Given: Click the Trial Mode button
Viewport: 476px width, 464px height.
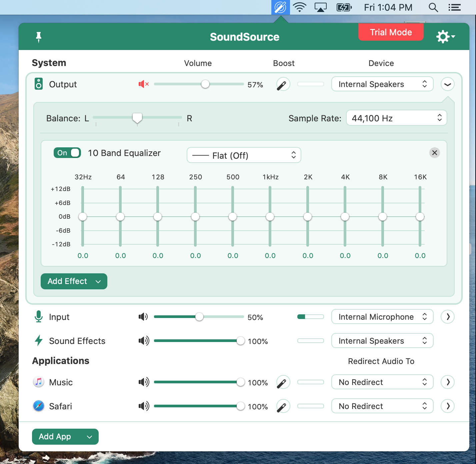Looking at the screenshot, I should [x=391, y=32].
